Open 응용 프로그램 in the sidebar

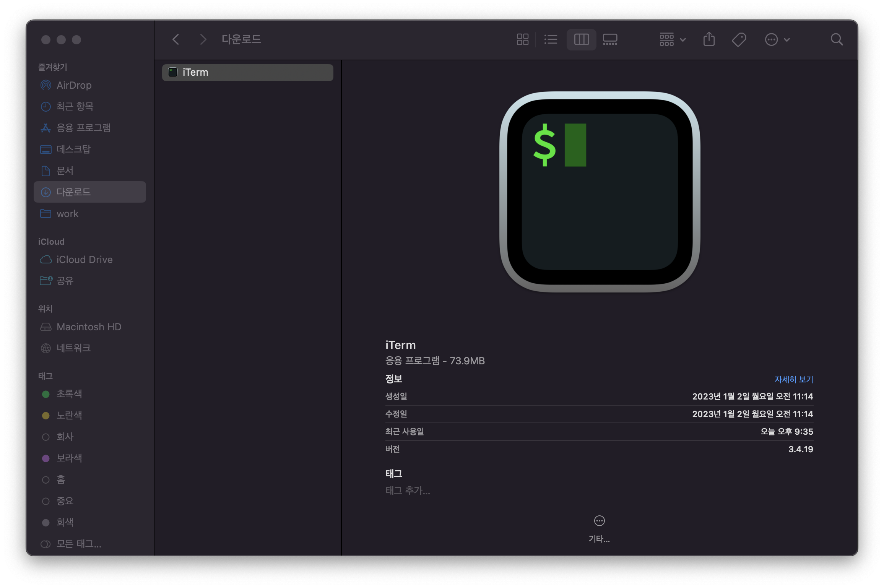point(90,128)
